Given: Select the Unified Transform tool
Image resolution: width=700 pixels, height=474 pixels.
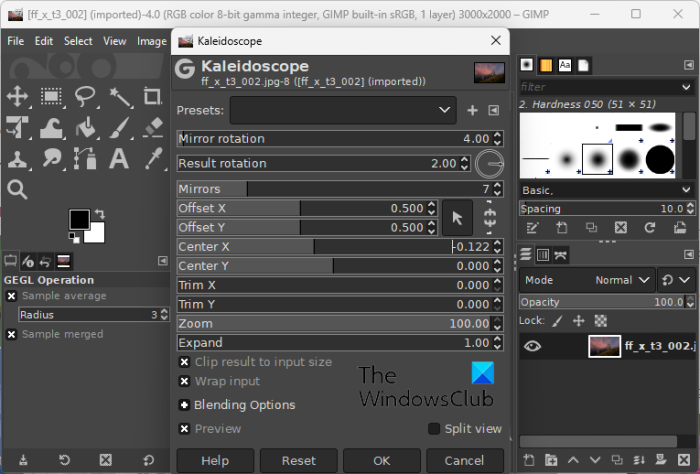Looking at the screenshot, I should point(17,127).
